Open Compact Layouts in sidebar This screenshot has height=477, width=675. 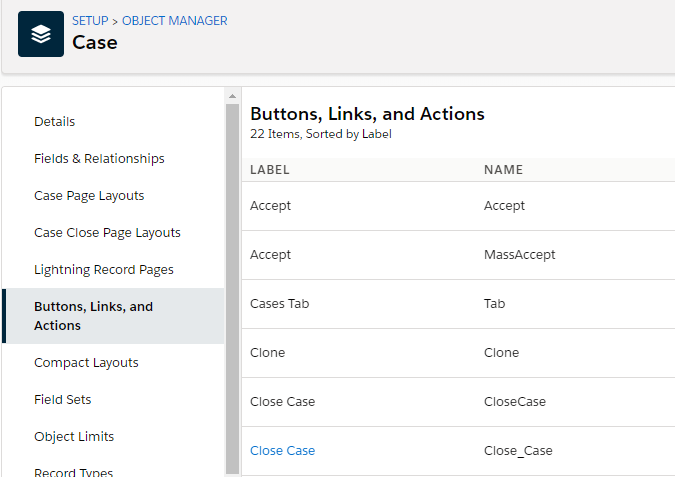[x=86, y=362]
